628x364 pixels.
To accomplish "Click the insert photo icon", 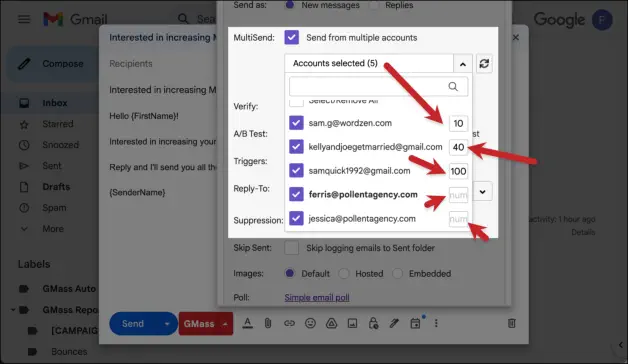I will (352, 323).
